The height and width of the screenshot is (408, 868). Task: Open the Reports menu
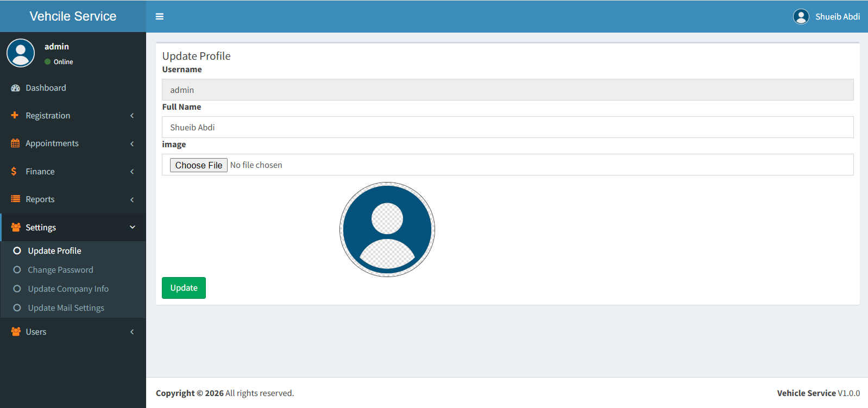click(x=73, y=199)
